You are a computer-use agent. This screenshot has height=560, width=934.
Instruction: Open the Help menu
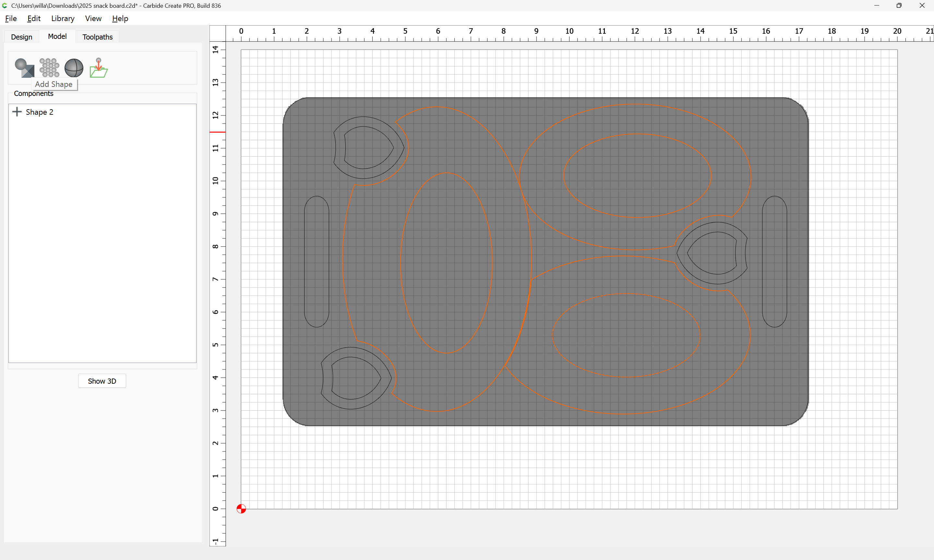pyautogui.click(x=120, y=18)
